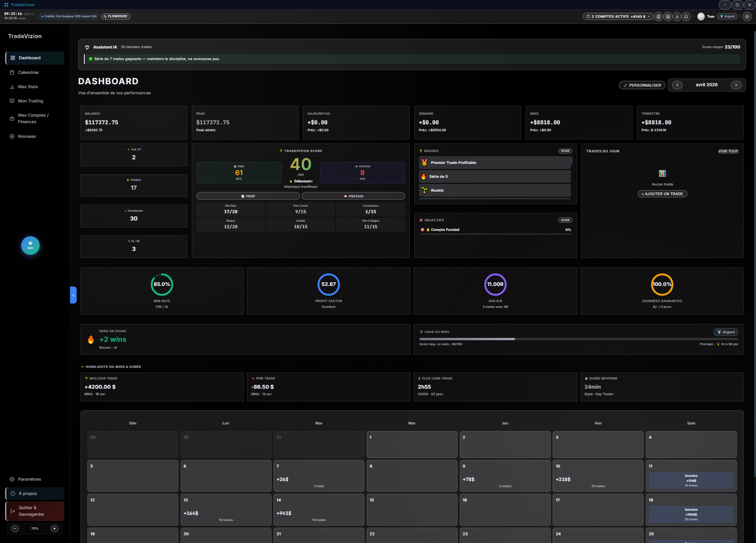Go to previous month with left chevron
The width and height of the screenshot is (756, 543).
[677, 85]
